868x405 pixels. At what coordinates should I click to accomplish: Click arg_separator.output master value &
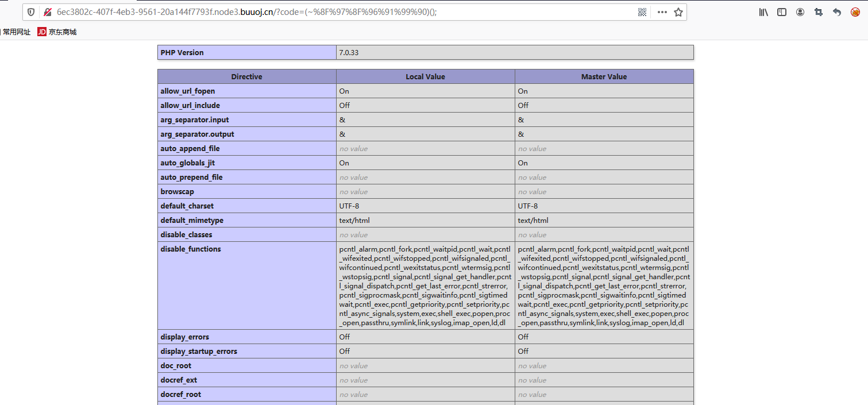521,134
